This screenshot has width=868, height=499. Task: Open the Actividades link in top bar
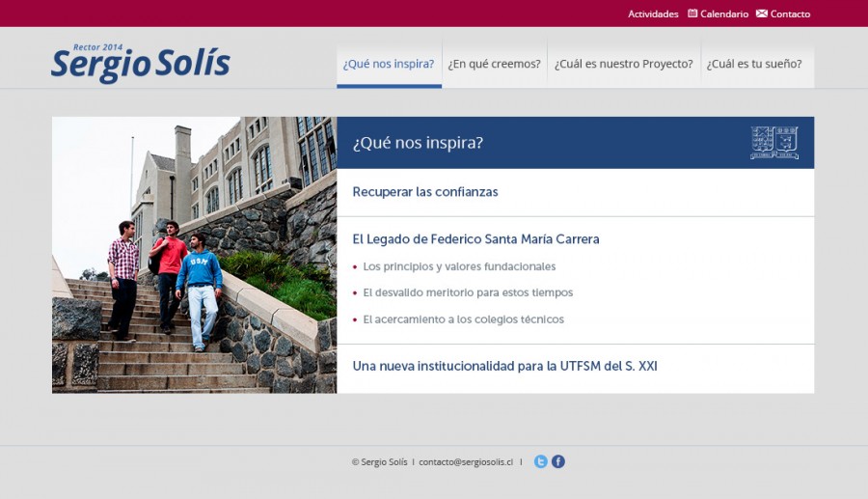(x=653, y=14)
